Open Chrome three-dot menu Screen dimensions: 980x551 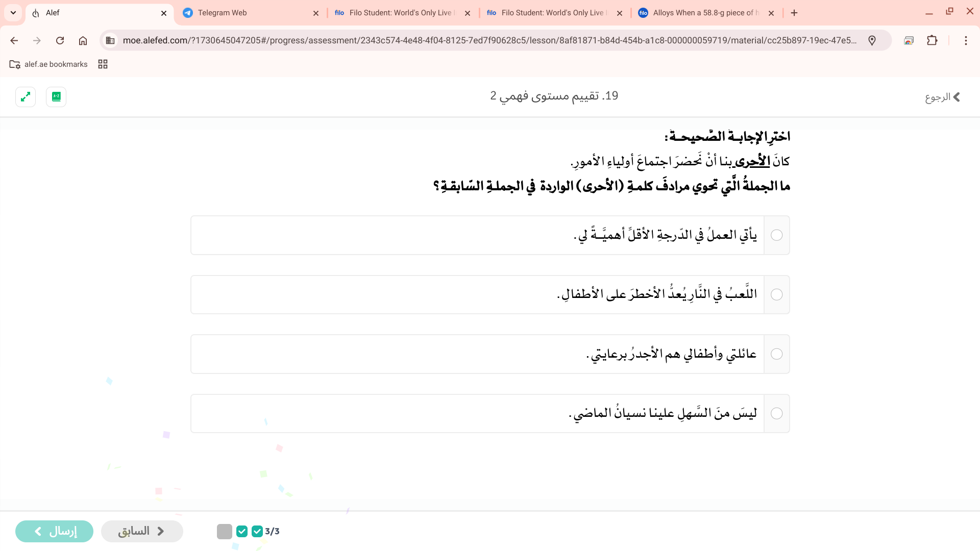tap(966, 40)
